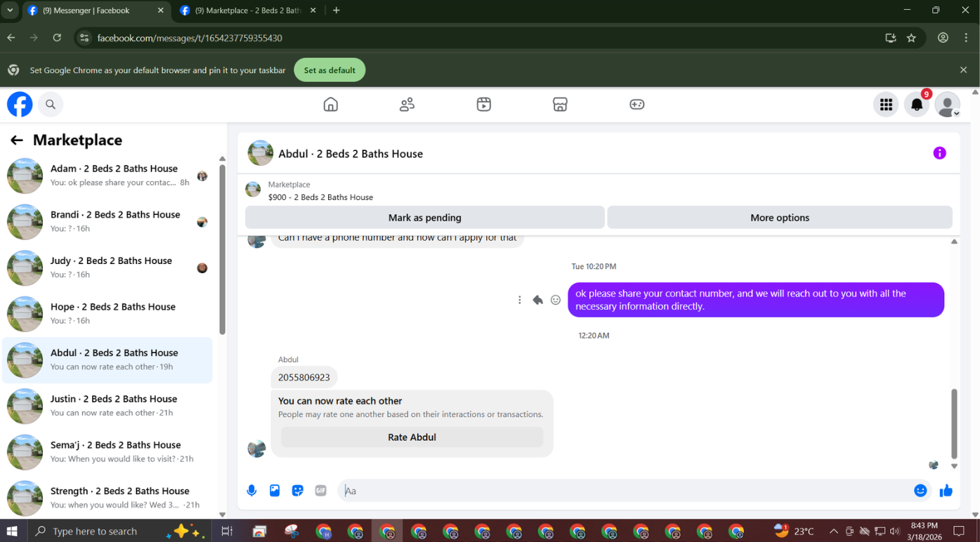This screenshot has height=542, width=980.
Task: Open Adam 2 Beds 2 Baths conversation
Action: click(x=107, y=176)
